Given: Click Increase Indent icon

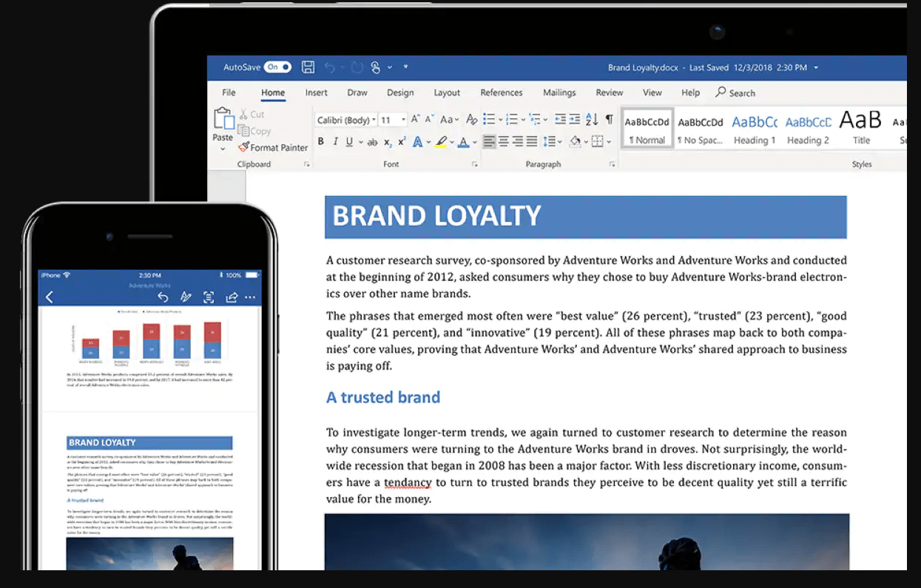Looking at the screenshot, I should (x=575, y=119).
